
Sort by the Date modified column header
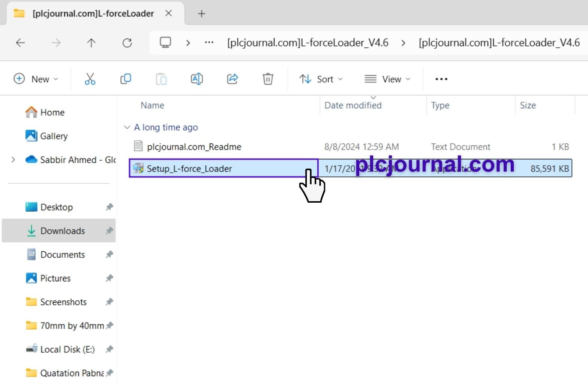(x=353, y=105)
